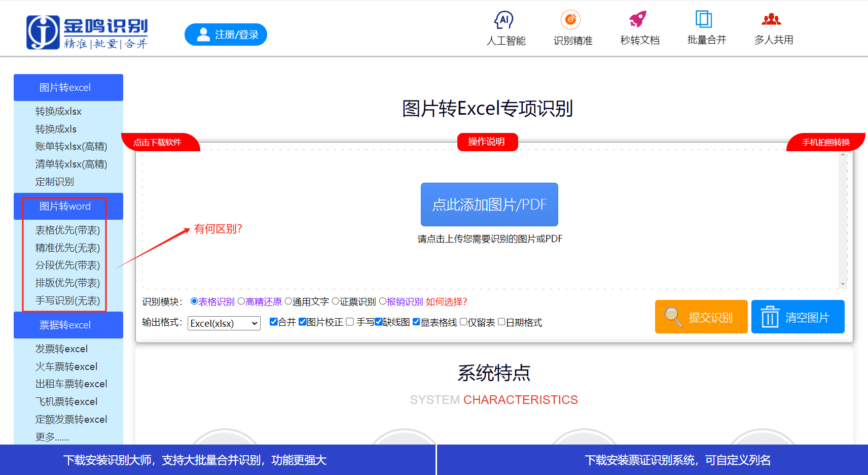Open 账单转xlsx(高精) option
This screenshot has height=475, width=868.
point(71,146)
